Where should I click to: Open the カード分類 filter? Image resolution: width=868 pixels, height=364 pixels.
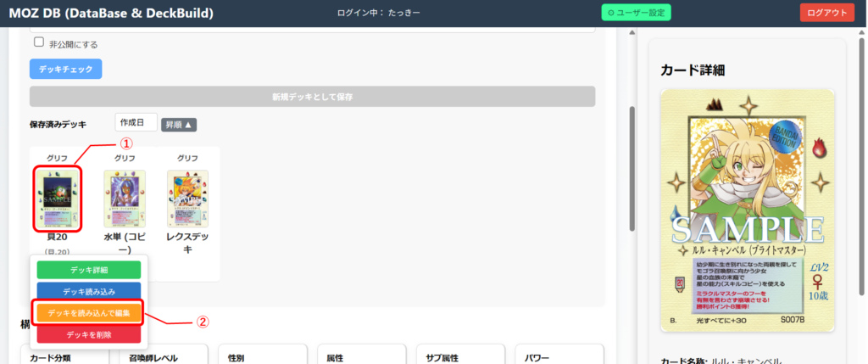[x=64, y=357]
